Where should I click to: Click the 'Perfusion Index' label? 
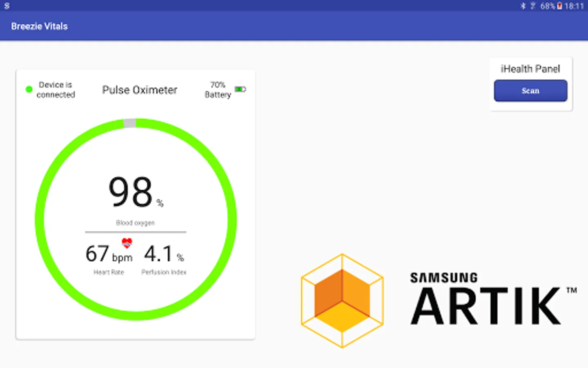point(164,272)
